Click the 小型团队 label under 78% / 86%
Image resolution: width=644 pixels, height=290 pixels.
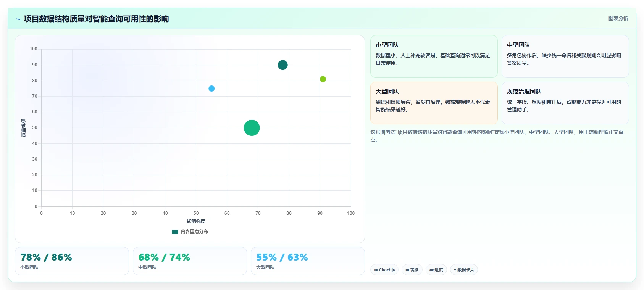pos(29,267)
